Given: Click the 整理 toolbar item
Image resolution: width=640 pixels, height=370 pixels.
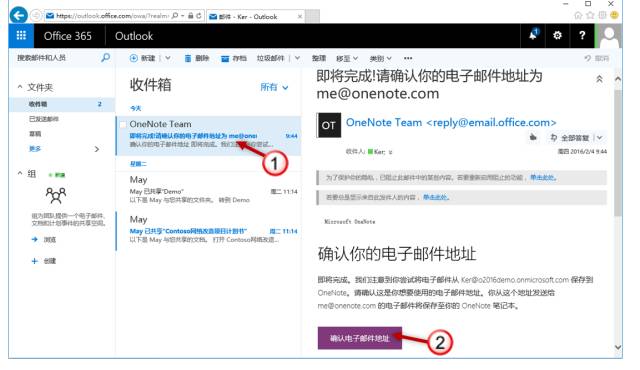Looking at the screenshot, I should [319, 58].
